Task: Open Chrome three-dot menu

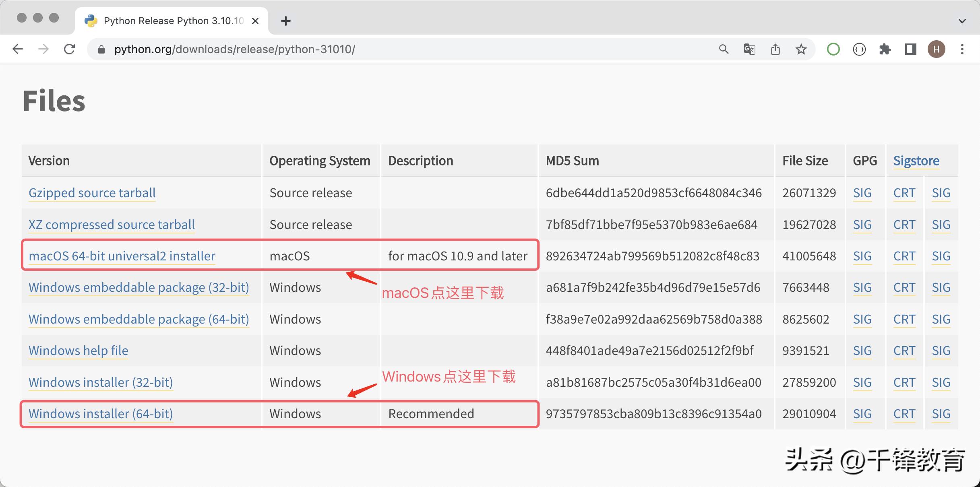Action: coord(962,49)
